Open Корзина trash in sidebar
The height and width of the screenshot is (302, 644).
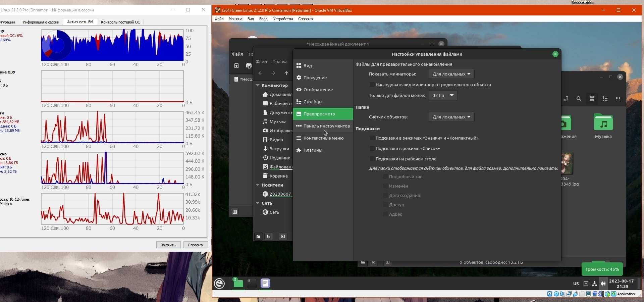(x=275, y=176)
